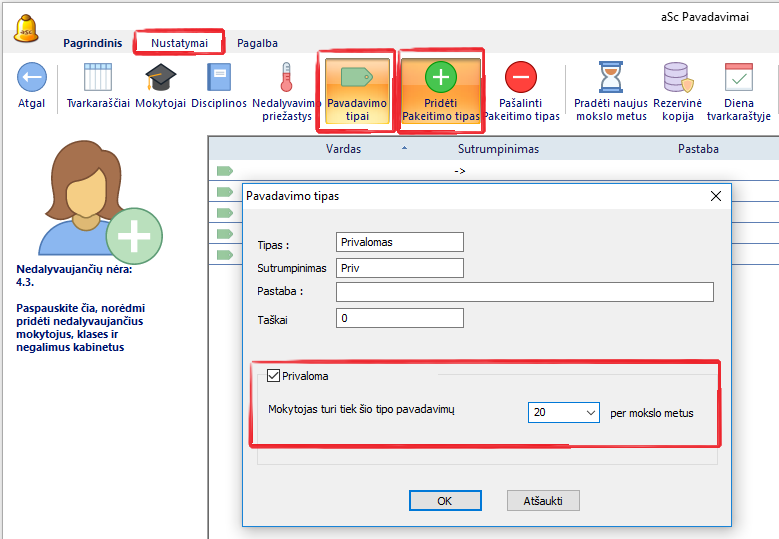Click Pridėti Pakeitimo tipas plus icon

(x=441, y=77)
